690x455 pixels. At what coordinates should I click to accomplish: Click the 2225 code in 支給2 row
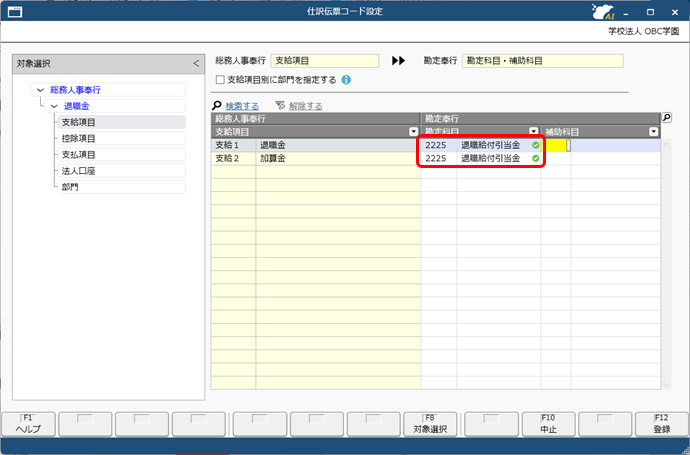point(436,158)
